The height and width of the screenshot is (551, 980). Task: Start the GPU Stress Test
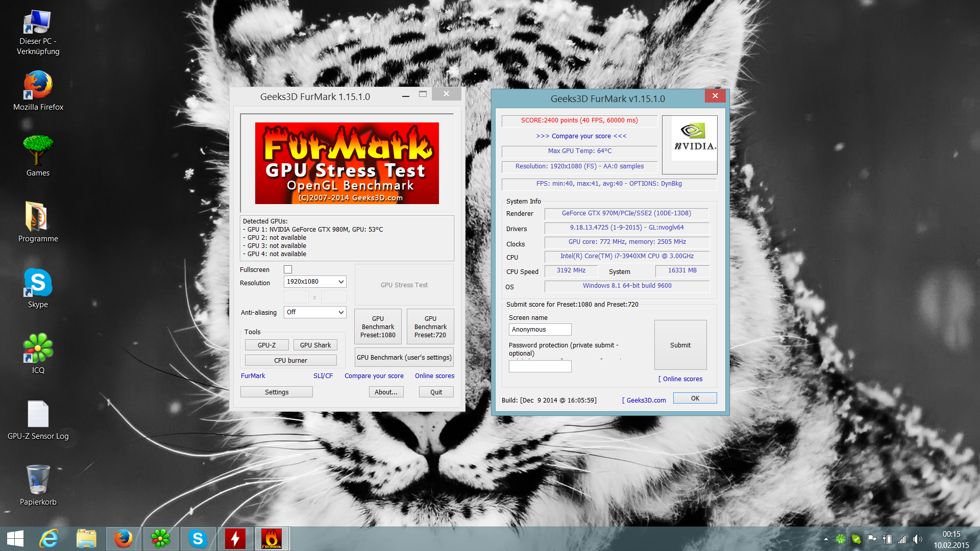[x=404, y=285]
